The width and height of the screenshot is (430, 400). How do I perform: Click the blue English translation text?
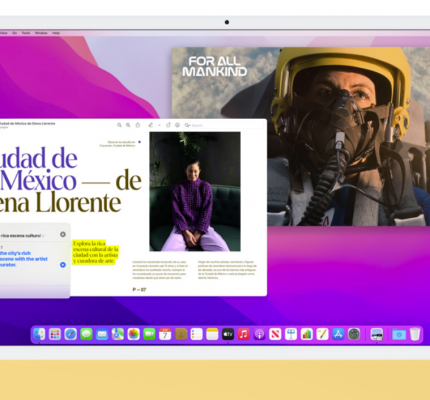coord(24,259)
